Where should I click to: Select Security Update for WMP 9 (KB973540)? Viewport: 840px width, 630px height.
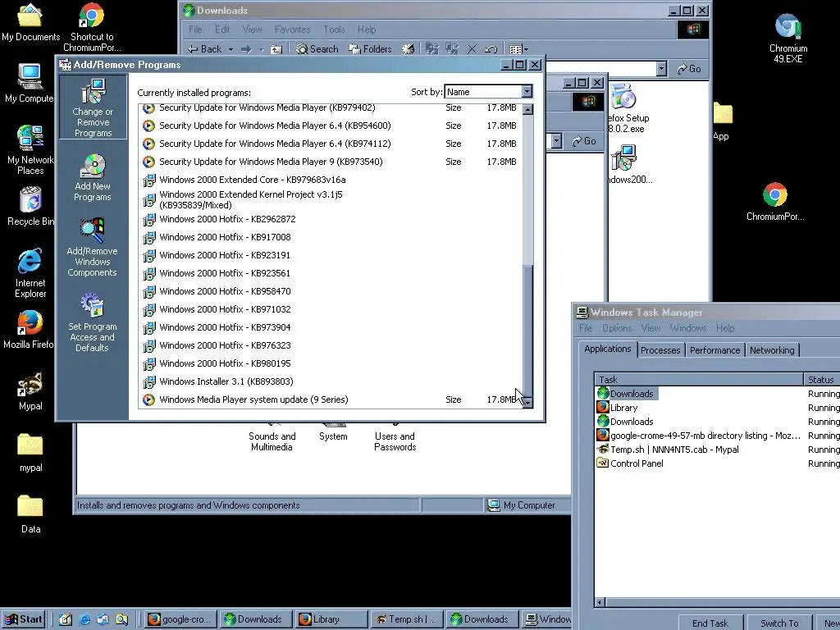[331, 162]
